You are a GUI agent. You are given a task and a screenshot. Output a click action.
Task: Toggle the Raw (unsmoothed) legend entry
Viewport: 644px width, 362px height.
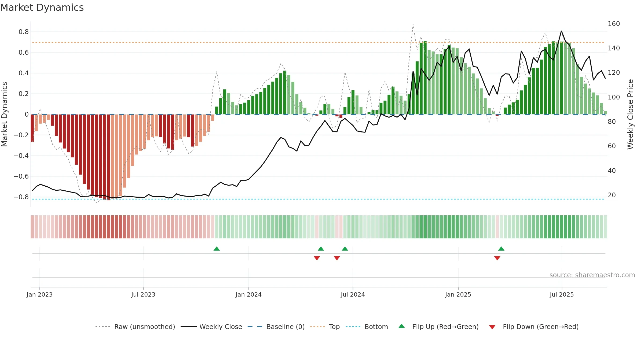point(135,327)
